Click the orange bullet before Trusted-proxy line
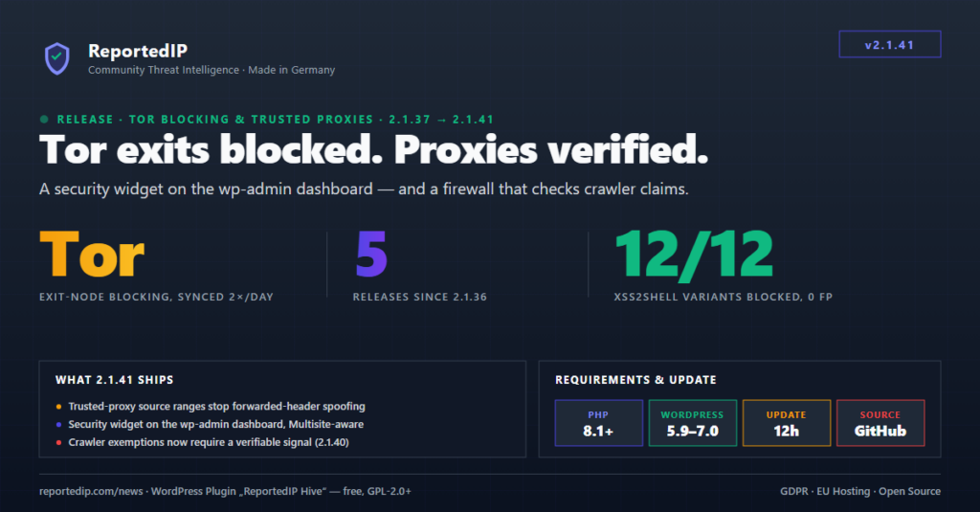The height and width of the screenshot is (512, 980). [x=58, y=407]
